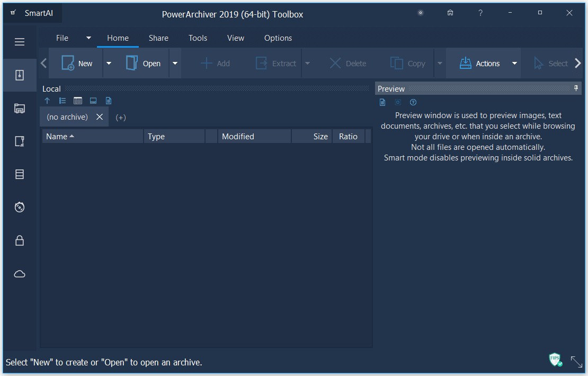
Task: Expand the New button dropdown arrow
Action: pos(109,64)
